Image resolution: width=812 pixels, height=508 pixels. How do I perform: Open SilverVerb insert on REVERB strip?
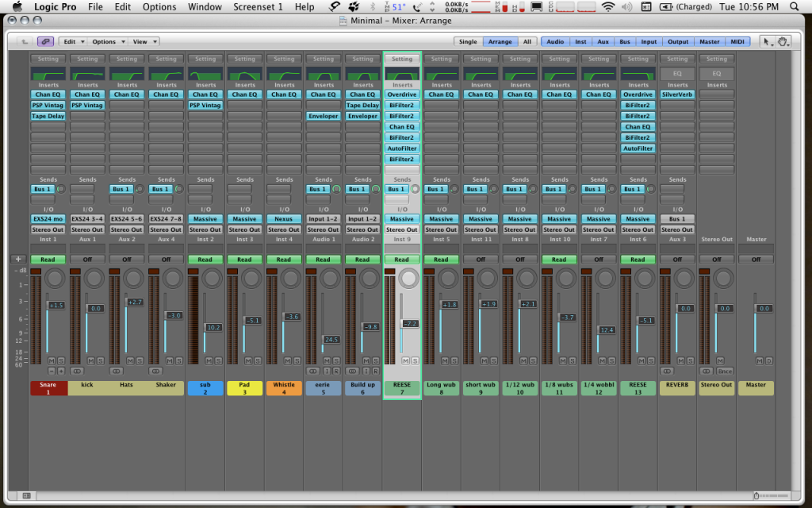[677, 94]
